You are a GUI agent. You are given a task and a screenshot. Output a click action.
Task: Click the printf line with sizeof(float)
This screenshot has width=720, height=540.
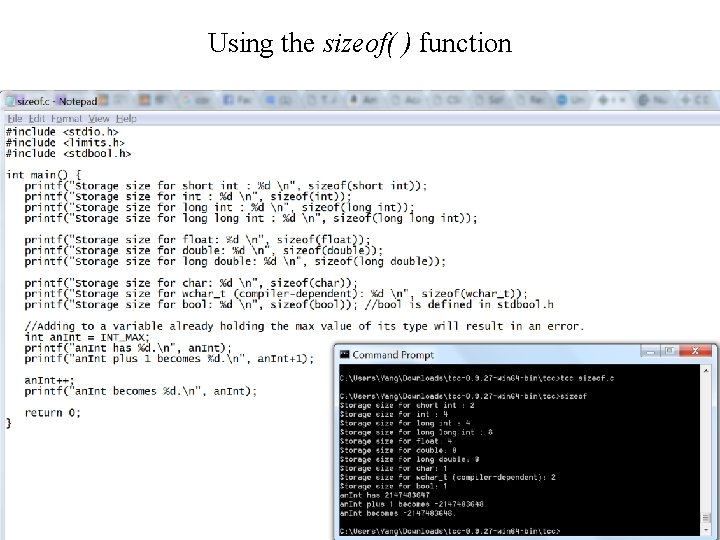[x=197, y=240]
